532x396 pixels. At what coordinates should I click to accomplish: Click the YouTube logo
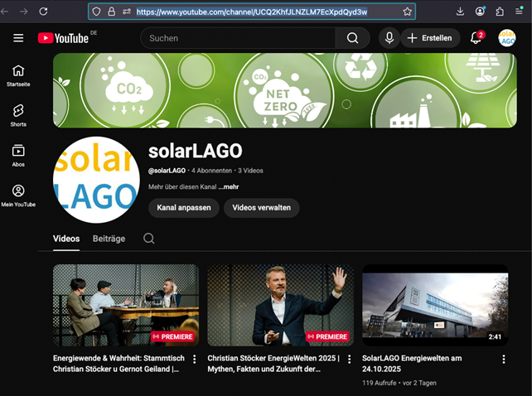(x=64, y=38)
